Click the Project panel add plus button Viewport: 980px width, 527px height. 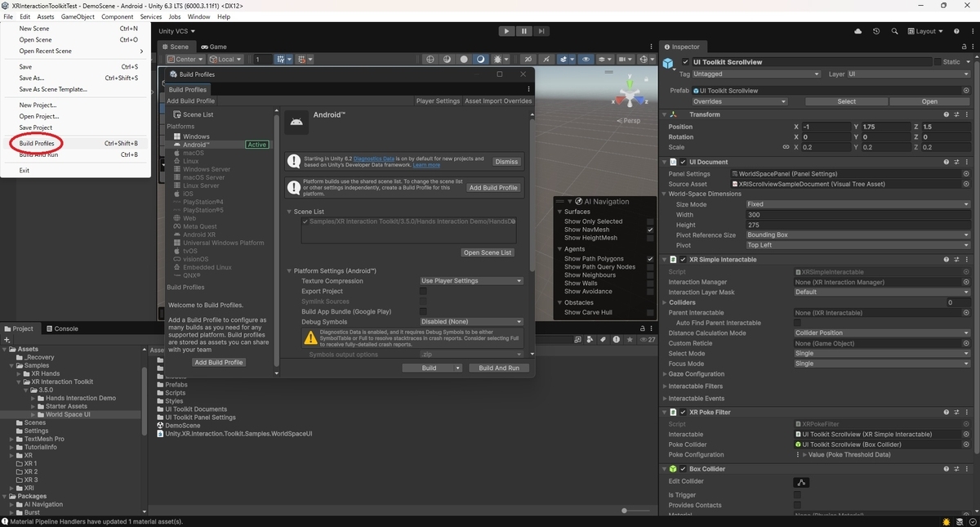(x=7, y=339)
